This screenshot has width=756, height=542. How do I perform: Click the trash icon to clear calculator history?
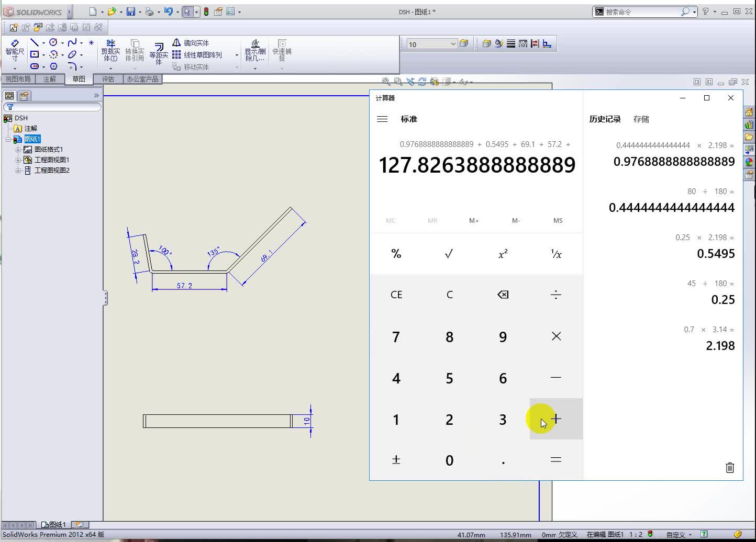click(730, 467)
